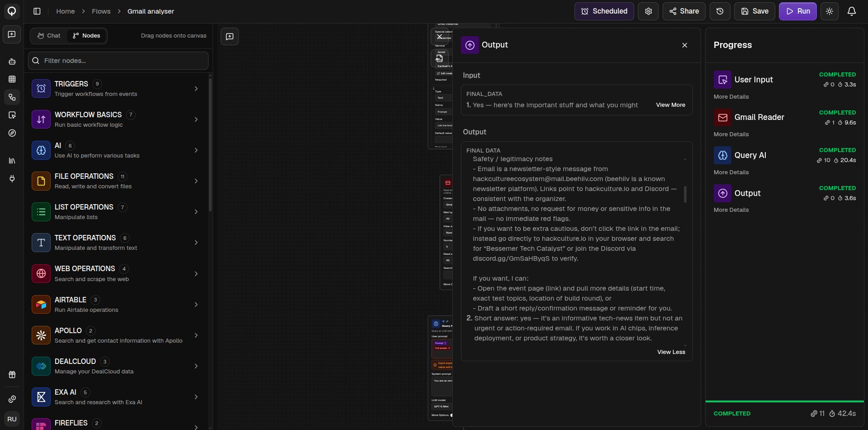Click View More in Input section
Screen dimensions: 868x430
point(670,105)
